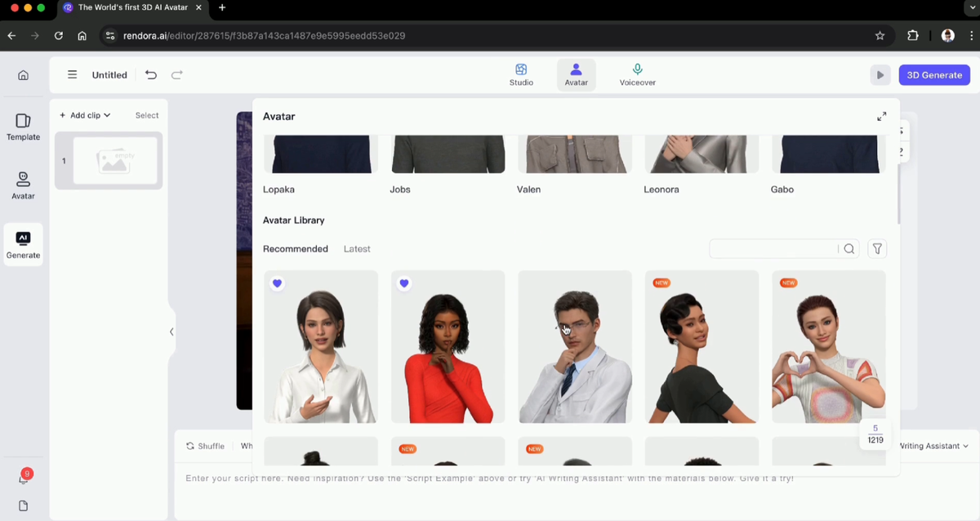The image size is (980, 521).
Task: Switch to the Studio tab
Action: [x=521, y=74]
